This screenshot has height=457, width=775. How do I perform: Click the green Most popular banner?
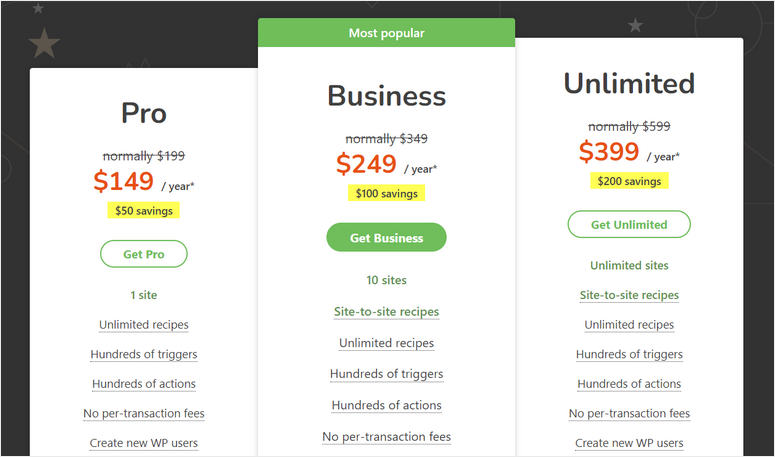[386, 33]
